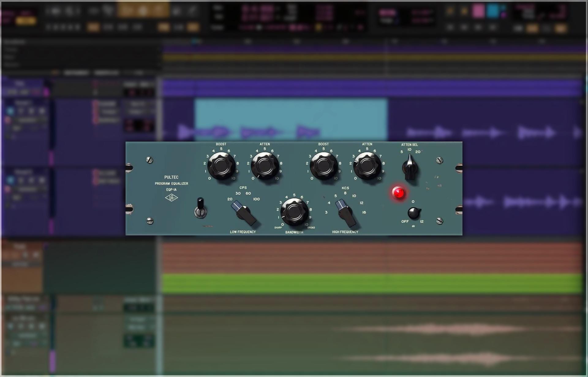
Task: Select the light blue clip in the DAW timeline
Action: [291, 120]
